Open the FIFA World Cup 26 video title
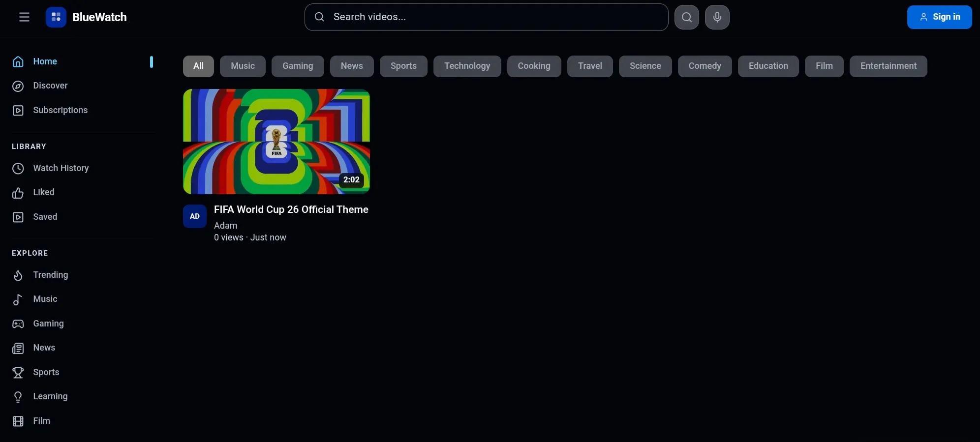The height and width of the screenshot is (442, 980). click(291, 209)
